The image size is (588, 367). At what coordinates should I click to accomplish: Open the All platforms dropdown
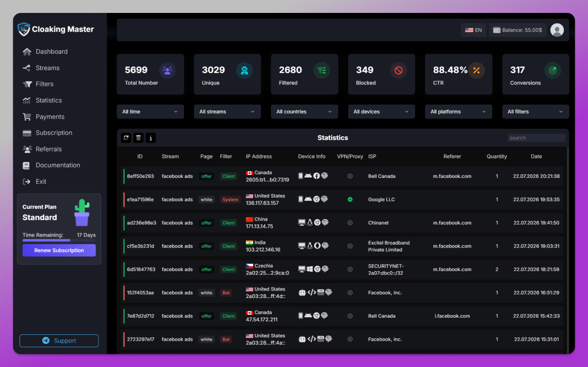pos(459,112)
